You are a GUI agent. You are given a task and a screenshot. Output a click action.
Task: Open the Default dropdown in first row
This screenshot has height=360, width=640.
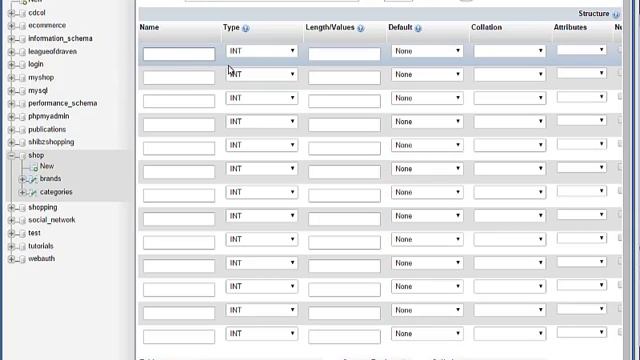coord(427,51)
